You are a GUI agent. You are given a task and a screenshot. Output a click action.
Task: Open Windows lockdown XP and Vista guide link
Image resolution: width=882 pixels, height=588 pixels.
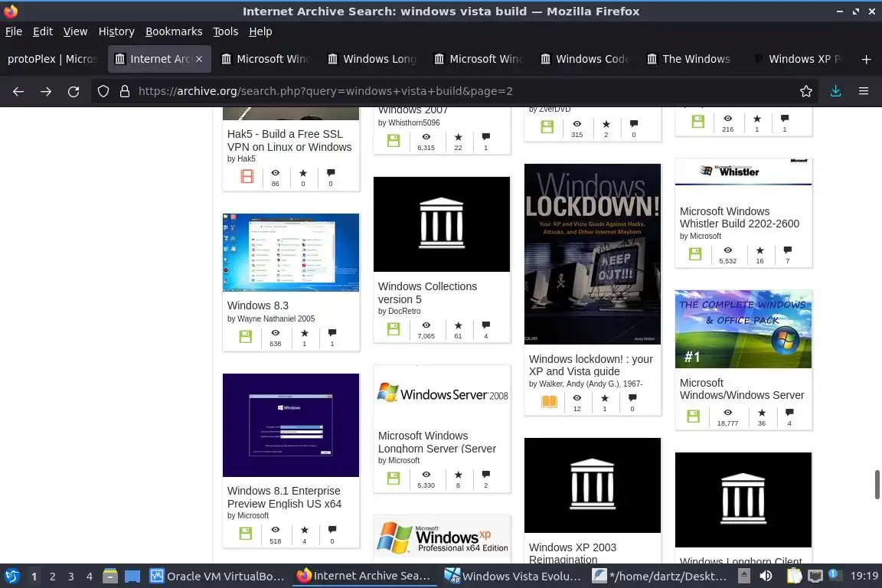point(590,365)
